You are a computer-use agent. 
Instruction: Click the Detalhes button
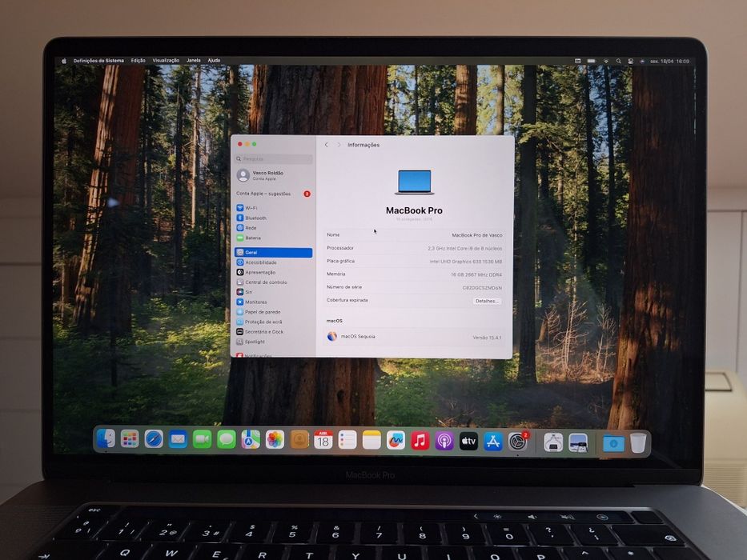[x=487, y=301]
